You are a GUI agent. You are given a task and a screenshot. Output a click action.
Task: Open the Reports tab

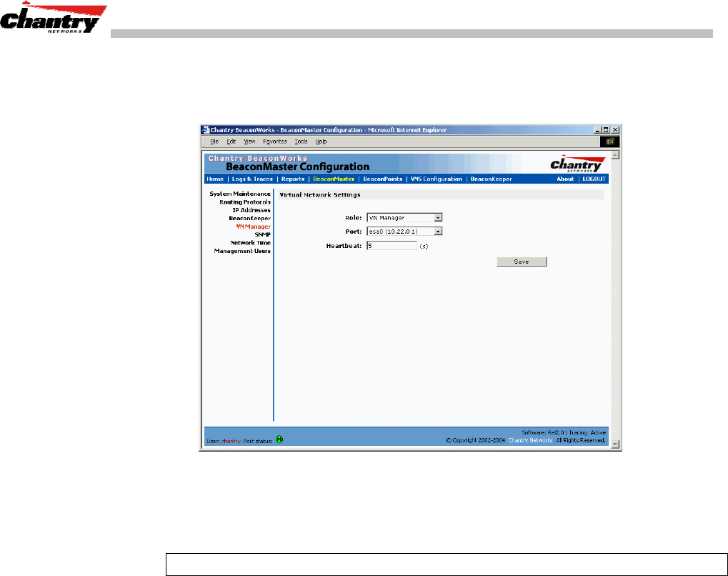(x=293, y=179)
